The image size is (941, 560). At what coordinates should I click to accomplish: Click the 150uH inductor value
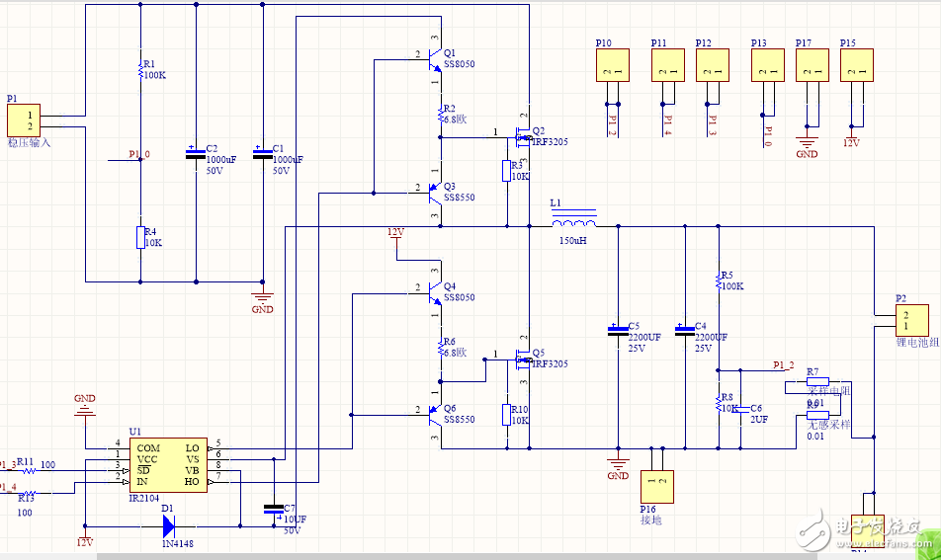click(573, 240)
